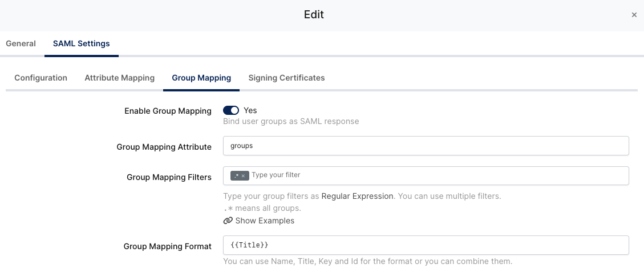Click the Enable Group Mapping label
Image resolution: width=644 pixels, height=276 pixels.
pos(168,111)
